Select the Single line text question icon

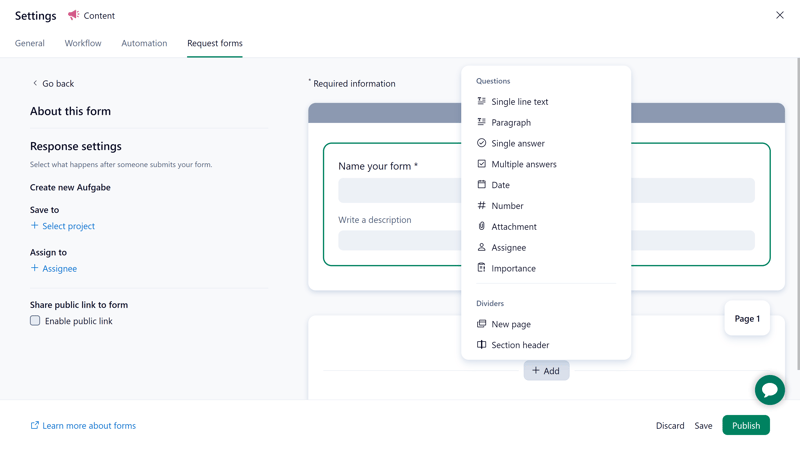pos(481,101)
